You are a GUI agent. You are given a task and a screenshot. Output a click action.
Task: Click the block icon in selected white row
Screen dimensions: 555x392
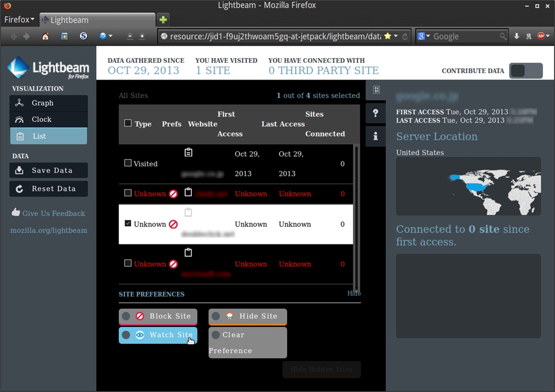(173, 224)
